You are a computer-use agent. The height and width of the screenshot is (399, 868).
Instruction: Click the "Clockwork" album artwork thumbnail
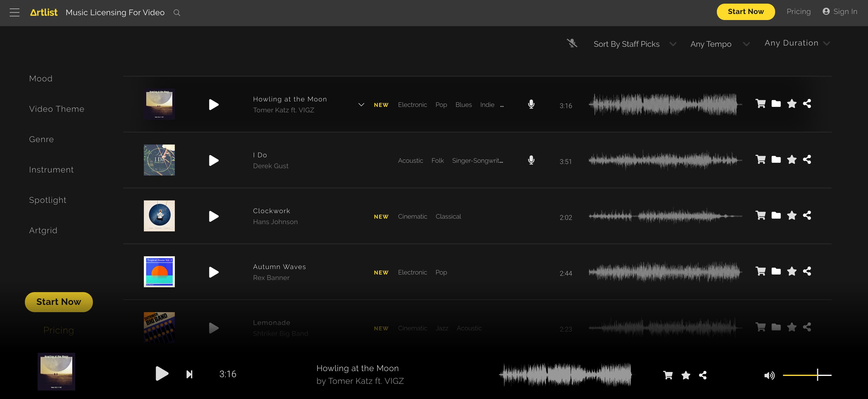[x=159, y=216]
